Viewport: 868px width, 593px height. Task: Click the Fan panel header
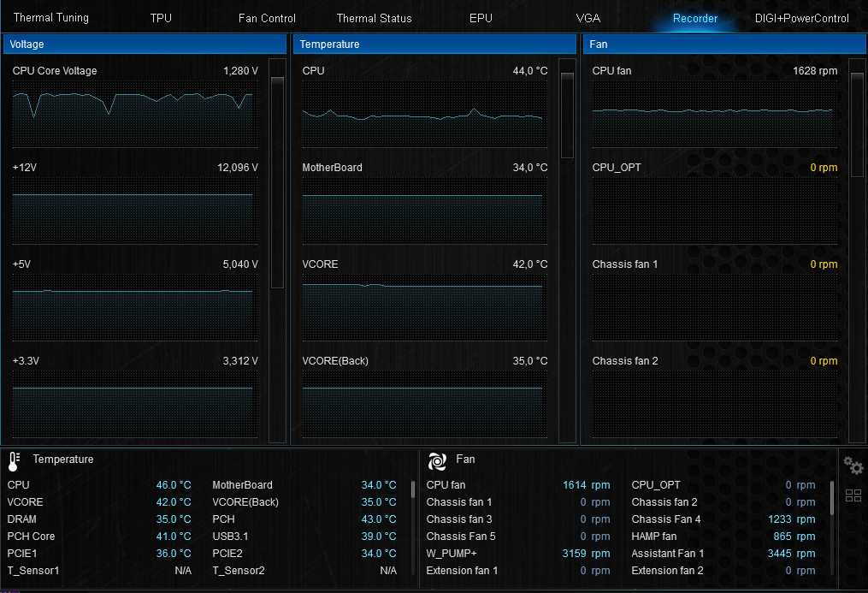[x=724, y=44]
